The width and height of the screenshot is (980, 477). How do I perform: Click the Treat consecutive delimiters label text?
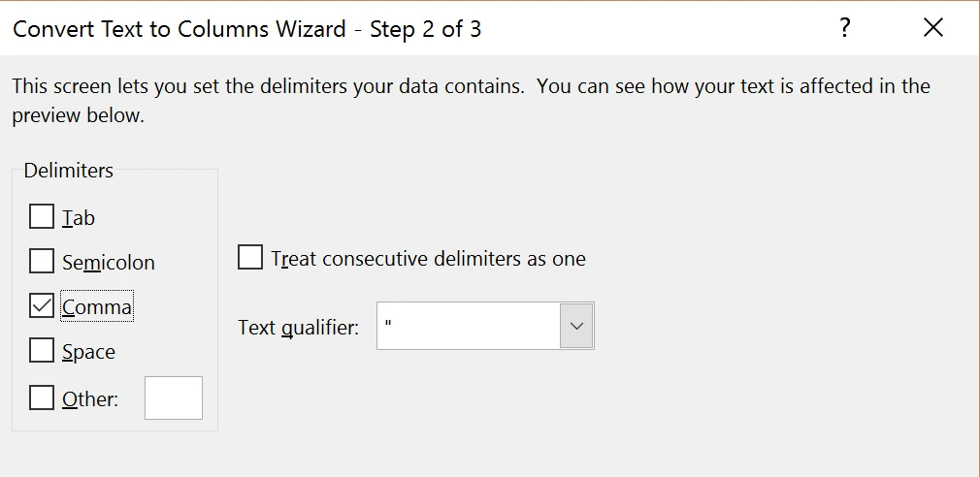pyautogui.click(x=428, y=259)
